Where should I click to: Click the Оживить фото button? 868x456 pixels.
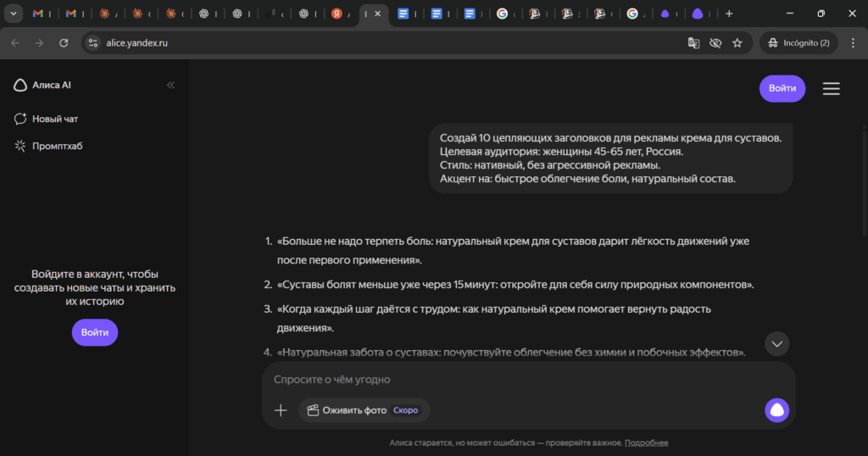point(364,410)
